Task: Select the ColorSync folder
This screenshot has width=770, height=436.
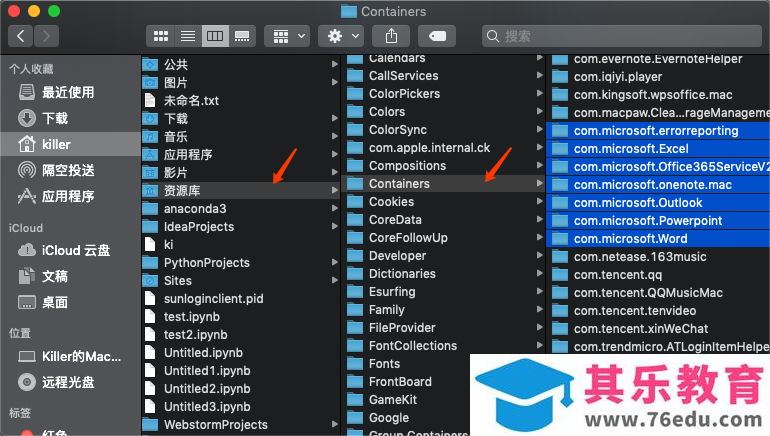Action: click(x=445, y=130)
